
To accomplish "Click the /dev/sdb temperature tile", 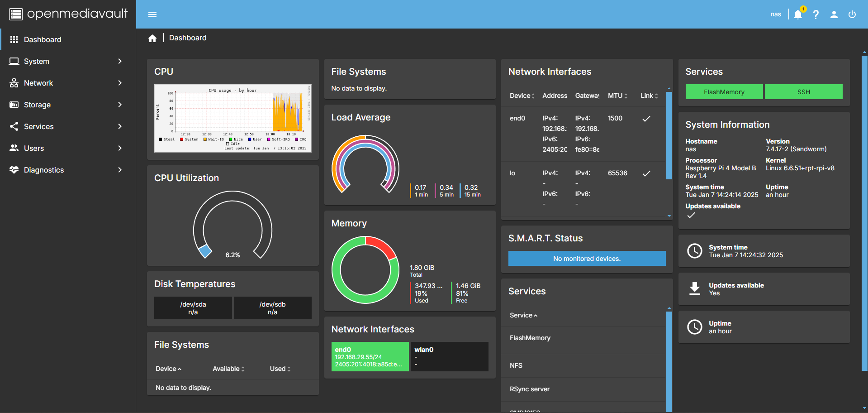I will coord(273,308).
